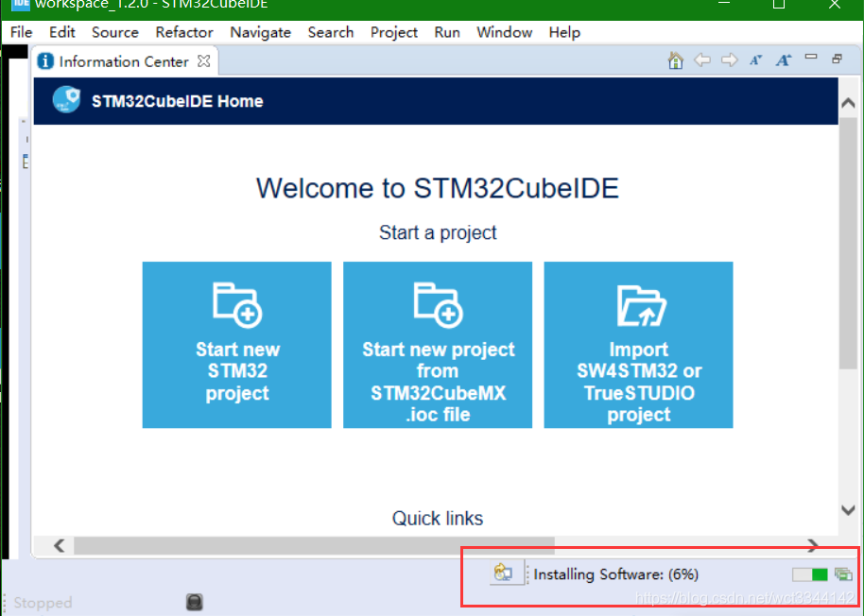This screenshot has height=616, width=864.
Task: Open the Edit menu
Action: (61, 32)
